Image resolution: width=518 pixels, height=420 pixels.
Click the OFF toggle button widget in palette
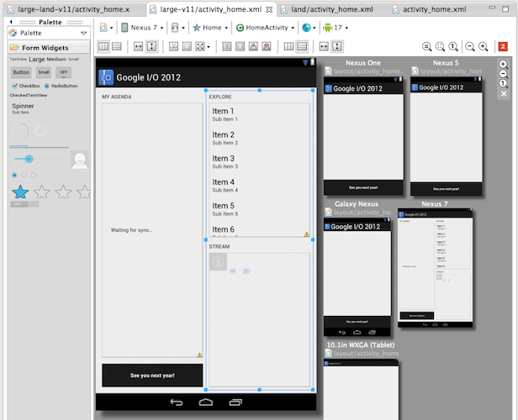63,72
